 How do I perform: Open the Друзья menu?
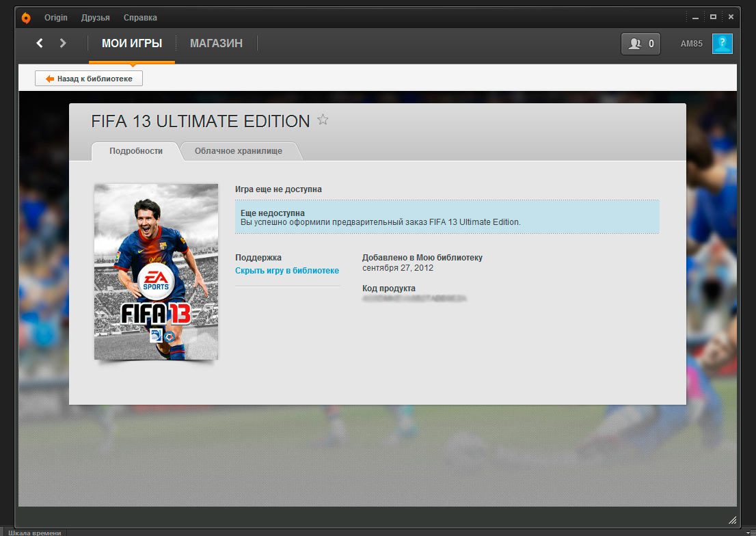96,18
